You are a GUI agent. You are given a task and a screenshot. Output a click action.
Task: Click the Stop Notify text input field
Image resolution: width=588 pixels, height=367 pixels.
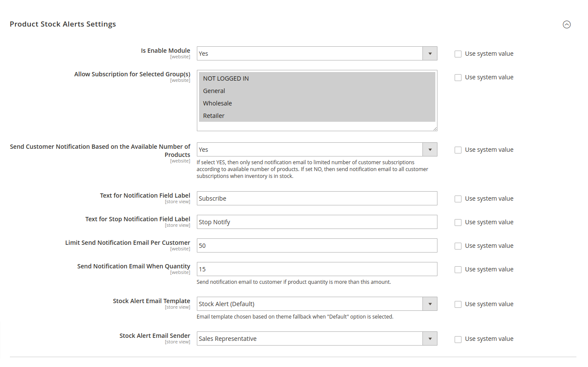(x=317, y=222)
